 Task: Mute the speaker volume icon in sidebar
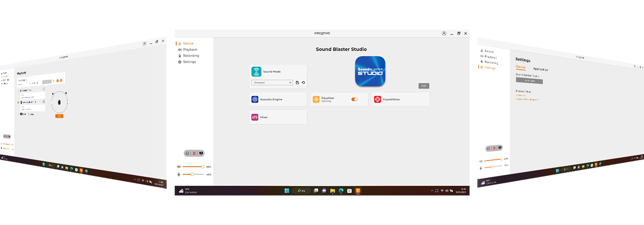(x=179, y=167)
